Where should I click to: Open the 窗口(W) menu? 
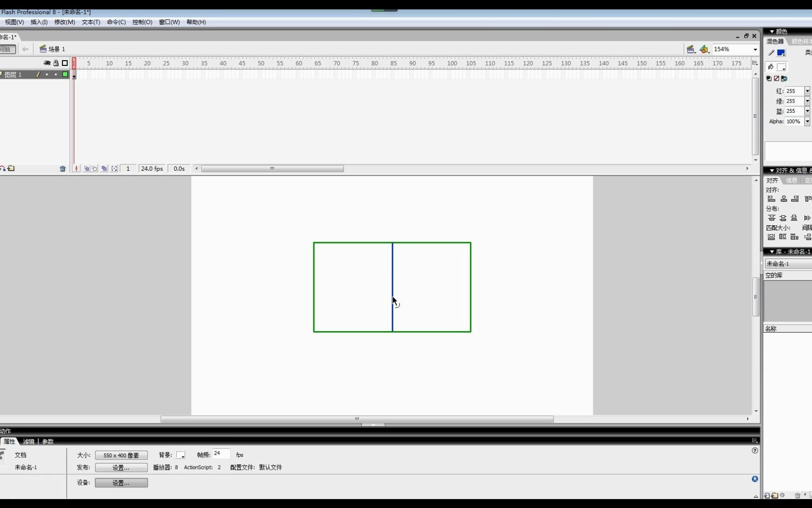point(169,22)
